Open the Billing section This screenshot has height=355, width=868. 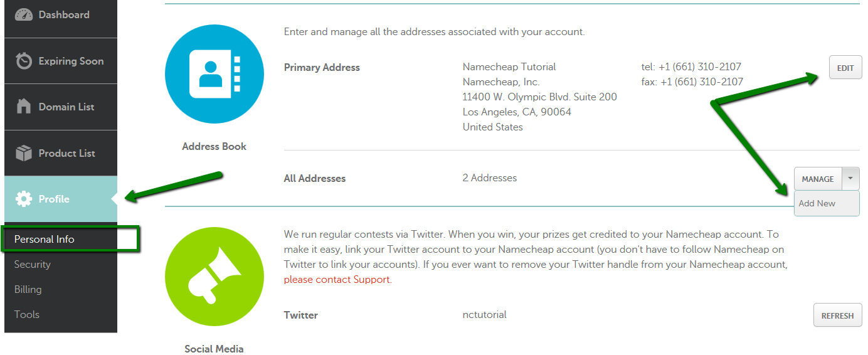click(x=28, y=290)
